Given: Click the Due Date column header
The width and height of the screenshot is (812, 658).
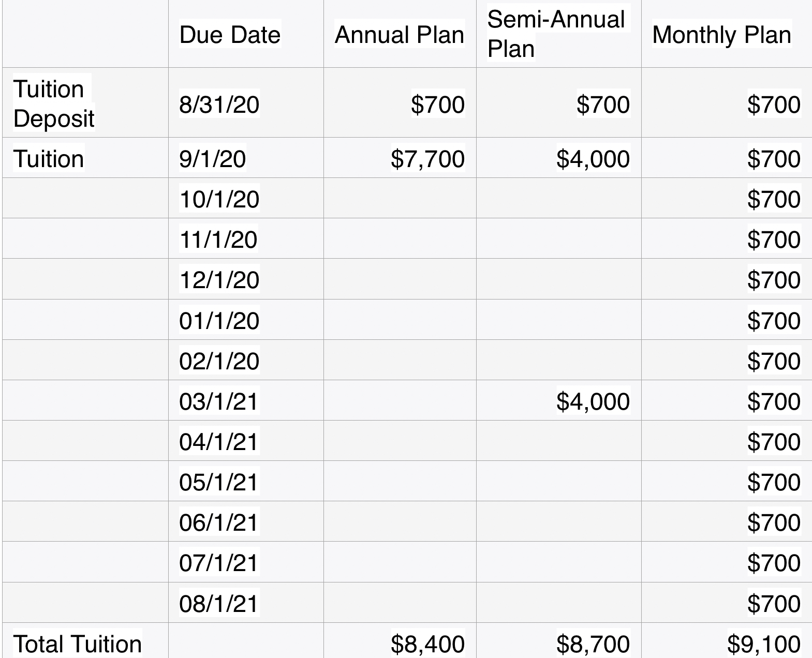Looking at the screenshot, I should (230, 35).
